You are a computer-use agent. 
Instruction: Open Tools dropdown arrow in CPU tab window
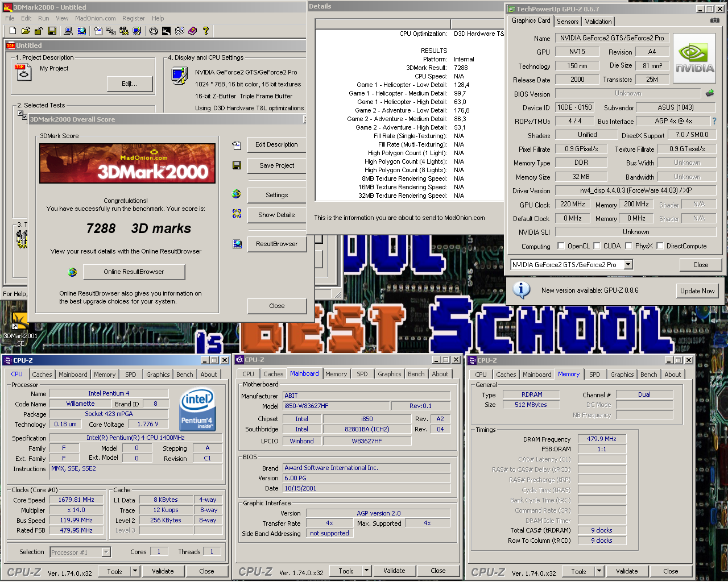coord(135,571)
